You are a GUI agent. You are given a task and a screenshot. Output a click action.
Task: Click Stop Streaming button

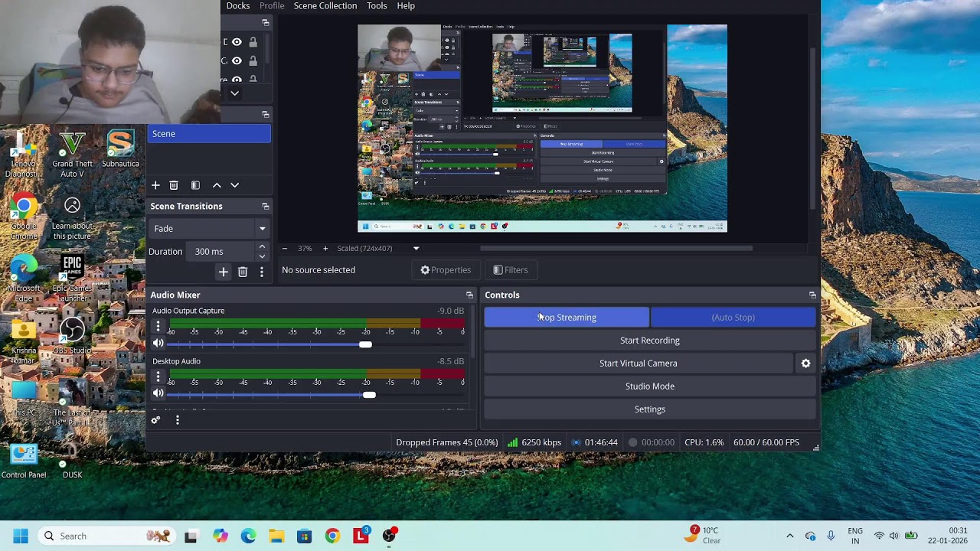pyautogui.click(x=567, y=318)
